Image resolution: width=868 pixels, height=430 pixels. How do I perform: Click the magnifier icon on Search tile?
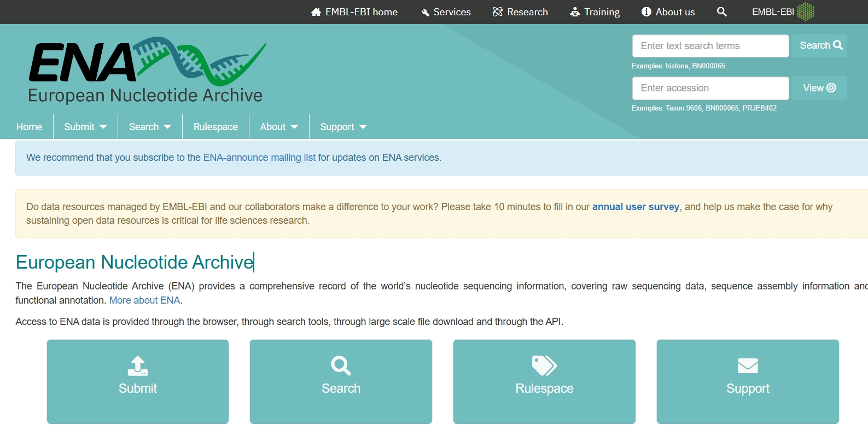[341, 365]
